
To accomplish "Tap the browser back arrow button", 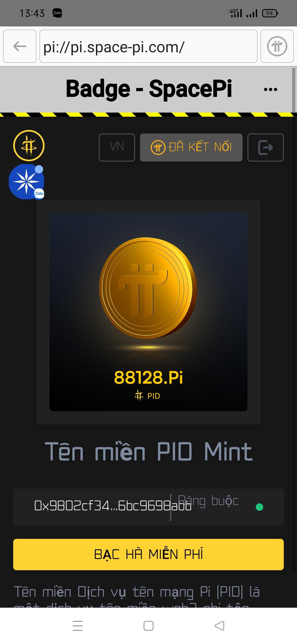I will point(20,46).
